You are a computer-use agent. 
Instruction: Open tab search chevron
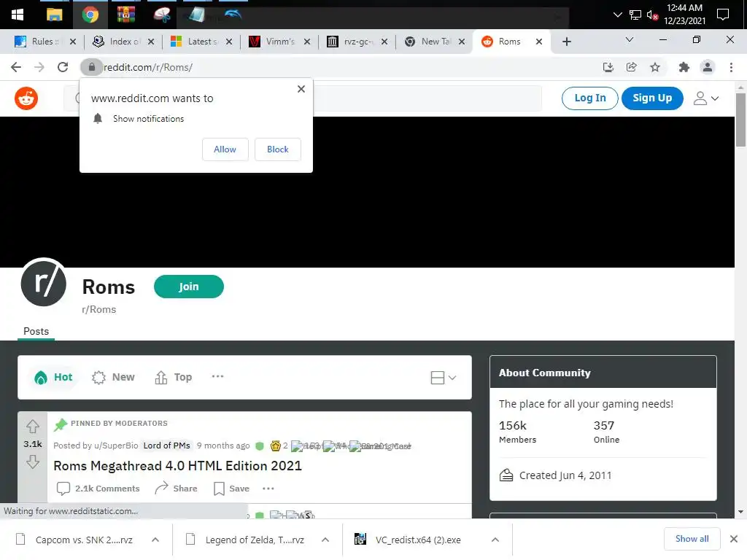tap(630, 40)
